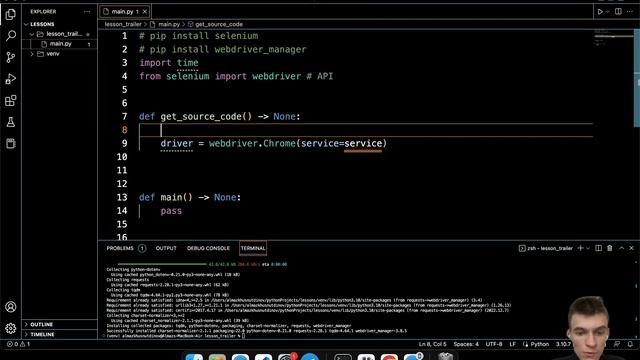Place cursor on line 8 of editor
Screen dimensions: 640x360
[366, 130]
